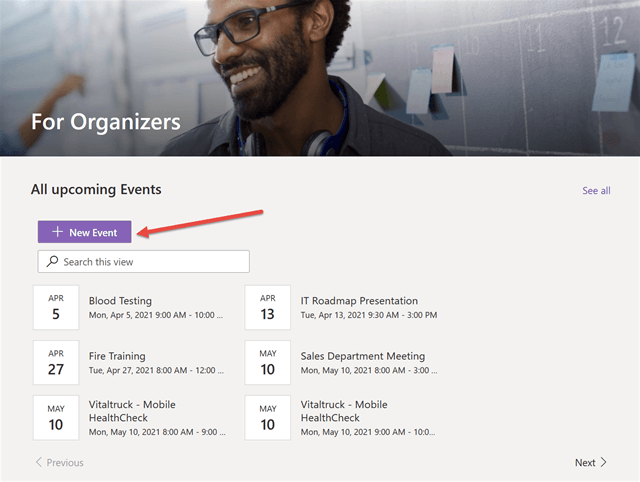
Task: Open the Sales Department Meeting event
Action: point(362,356)
